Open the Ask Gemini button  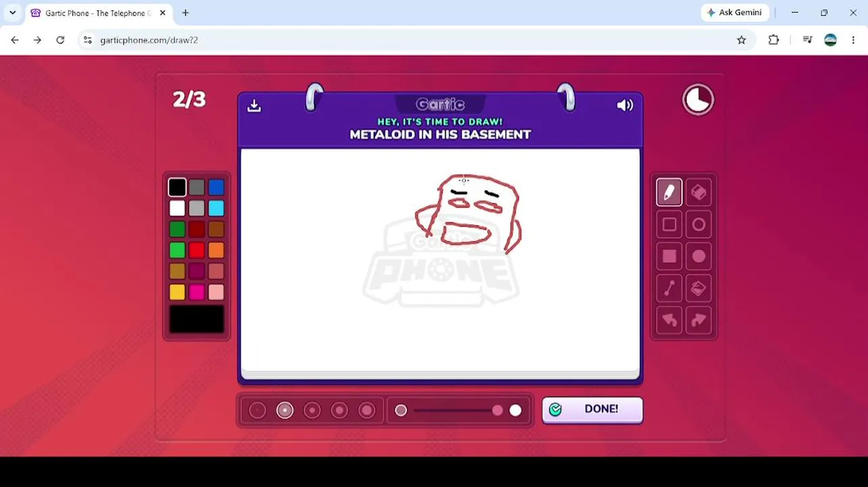click(x=734, y=13)
